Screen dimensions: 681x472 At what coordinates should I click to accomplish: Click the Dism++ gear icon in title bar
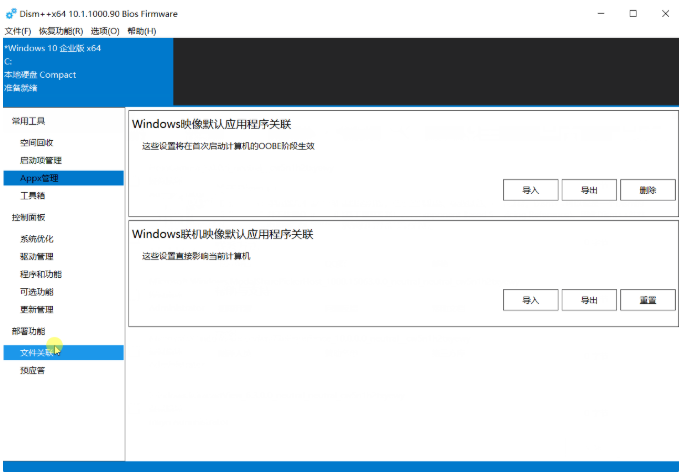point(11,13)
